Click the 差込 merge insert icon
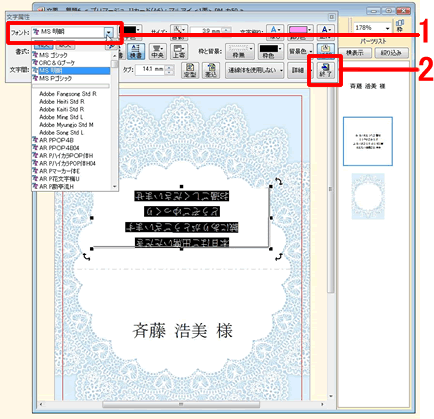The image size is (434, 419). pos(211,70)
